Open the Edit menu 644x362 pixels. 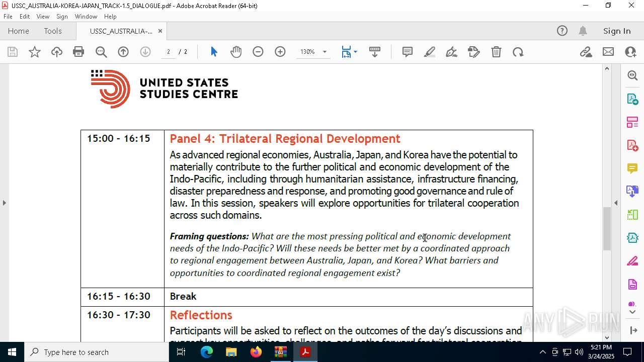point(25,17)
